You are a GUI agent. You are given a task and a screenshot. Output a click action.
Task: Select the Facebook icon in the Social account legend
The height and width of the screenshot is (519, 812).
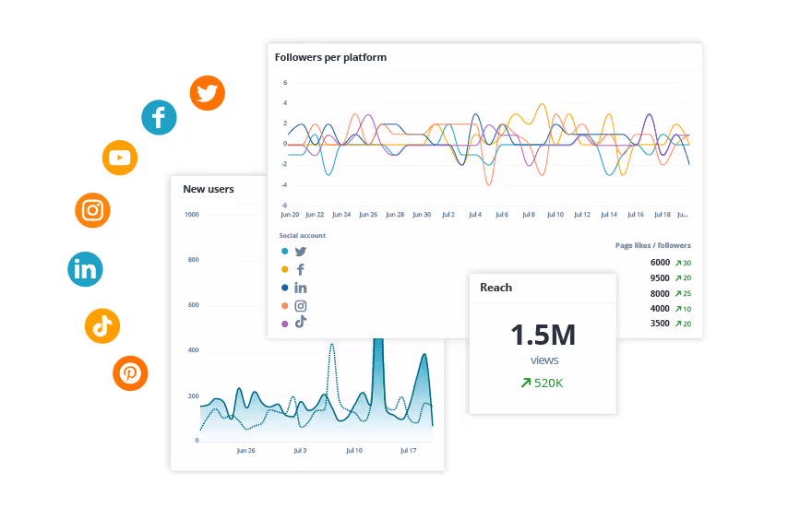[x=301, y=269]
